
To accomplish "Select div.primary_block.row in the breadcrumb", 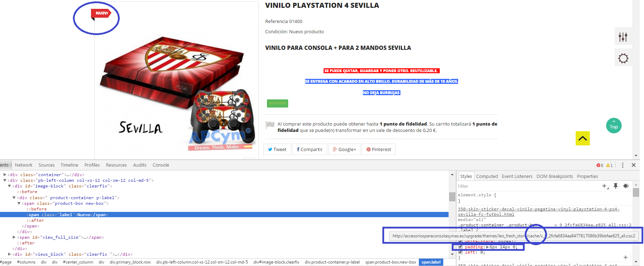I will pos(130,262).
